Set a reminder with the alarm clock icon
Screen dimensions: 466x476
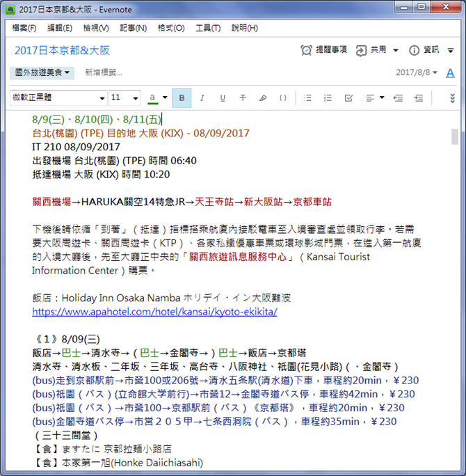[306, 50]
